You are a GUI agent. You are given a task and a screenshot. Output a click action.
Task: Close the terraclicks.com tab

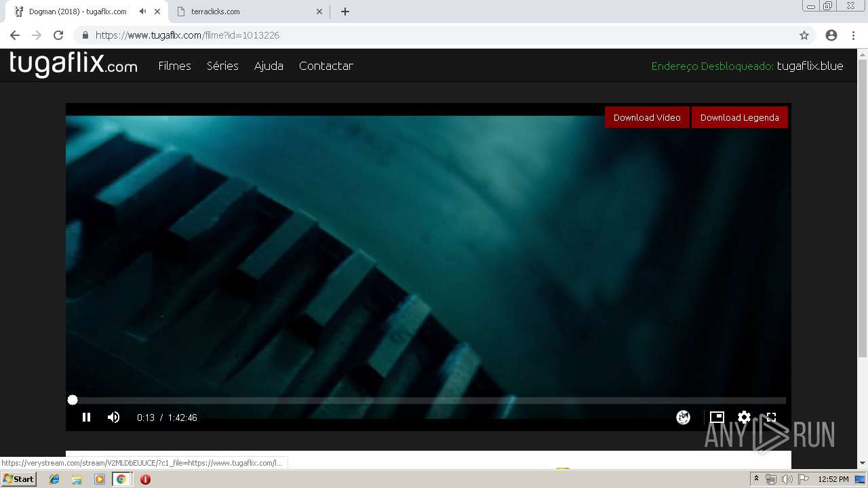pyautogui.click(x=319, y=12)
